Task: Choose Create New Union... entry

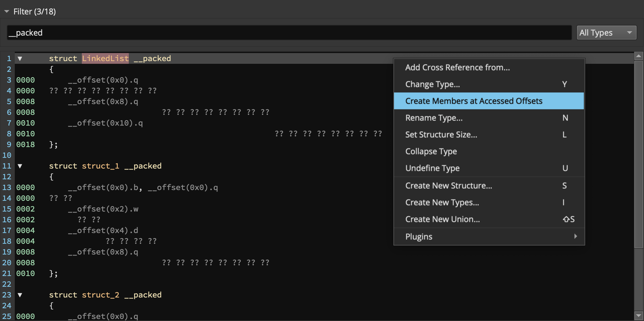Action: point(442,219)
